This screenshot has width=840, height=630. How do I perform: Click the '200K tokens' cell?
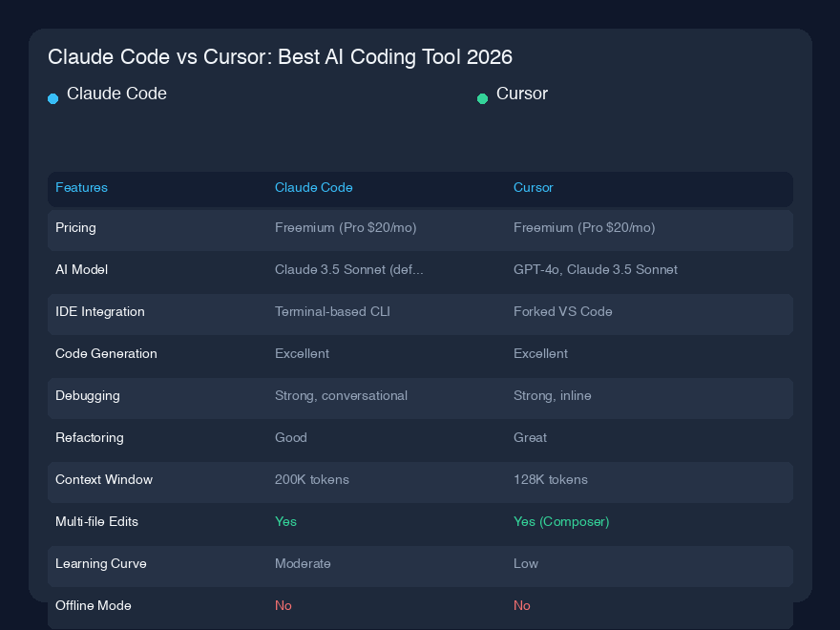(312, 479)
